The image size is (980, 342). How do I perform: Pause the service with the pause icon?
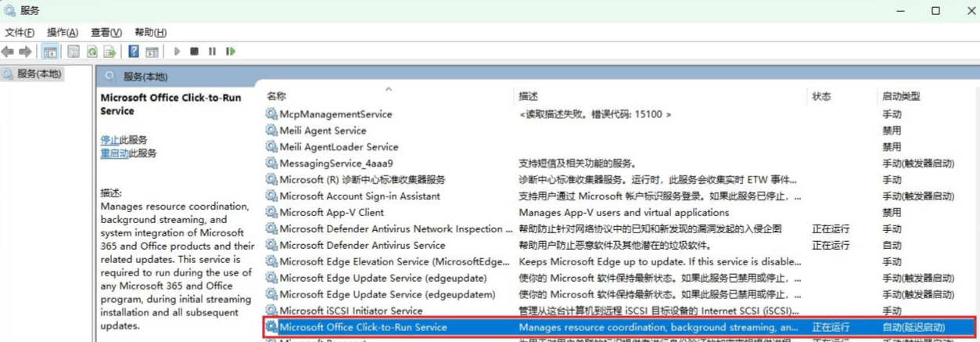coord(212,52)
